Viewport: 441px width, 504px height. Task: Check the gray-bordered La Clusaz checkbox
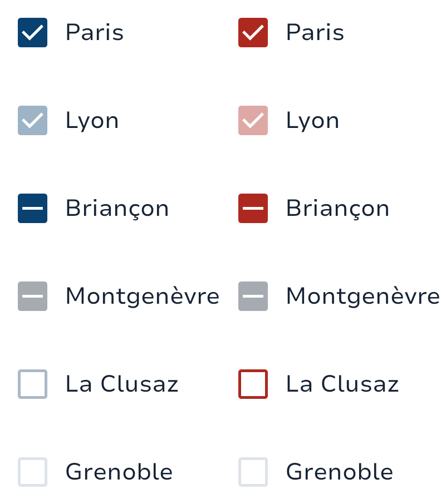point(32,384)
